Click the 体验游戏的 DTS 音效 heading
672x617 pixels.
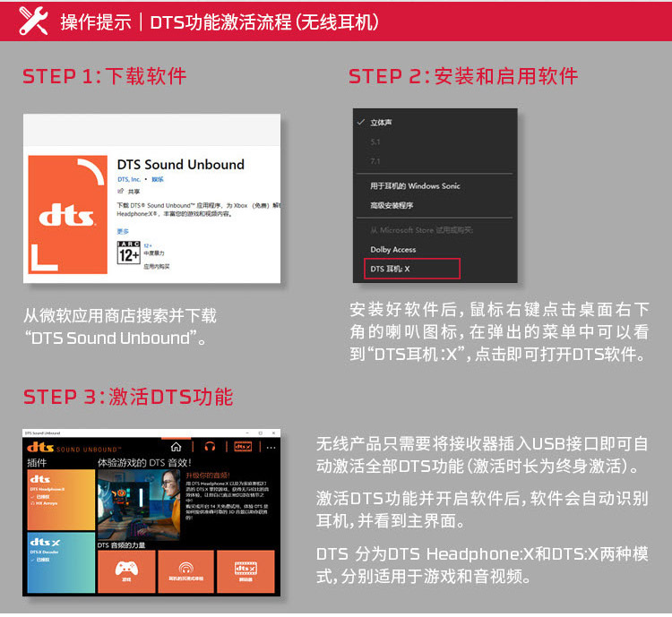click(x=144, y=463)
